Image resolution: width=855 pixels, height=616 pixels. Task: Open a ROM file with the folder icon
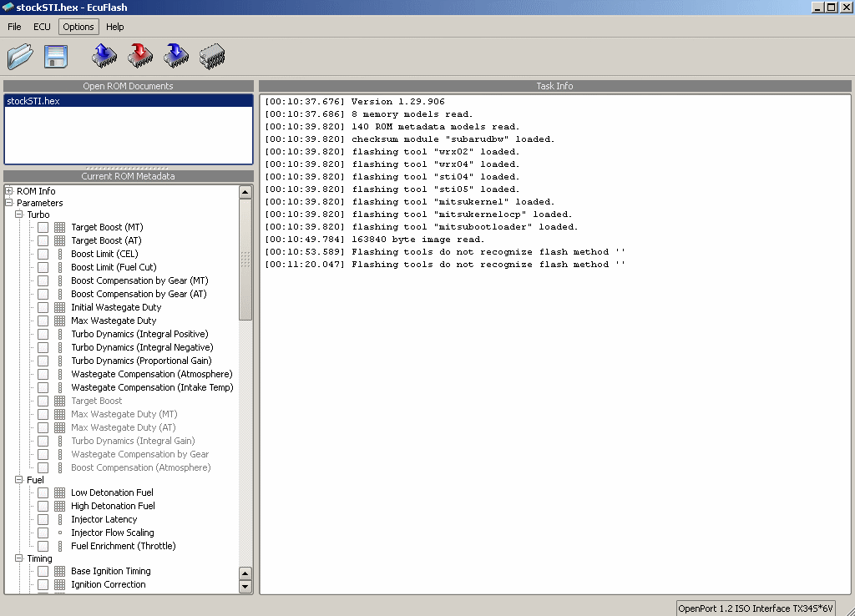(x=20, y=56)
